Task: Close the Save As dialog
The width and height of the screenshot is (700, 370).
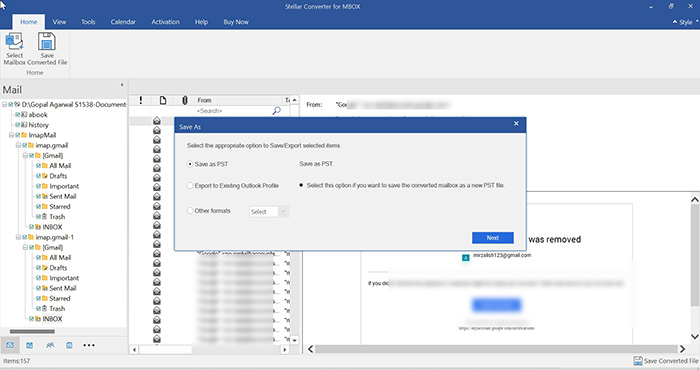Action: [516, 124]
